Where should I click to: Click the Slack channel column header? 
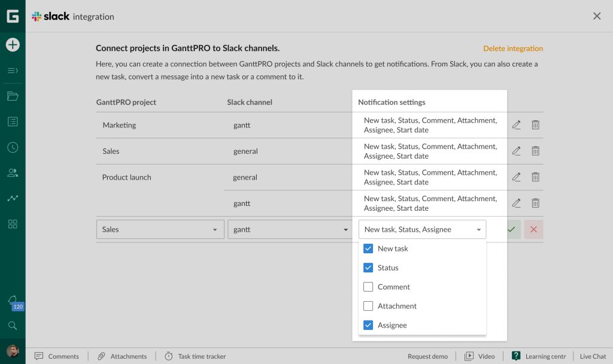[x=250, y=102]
